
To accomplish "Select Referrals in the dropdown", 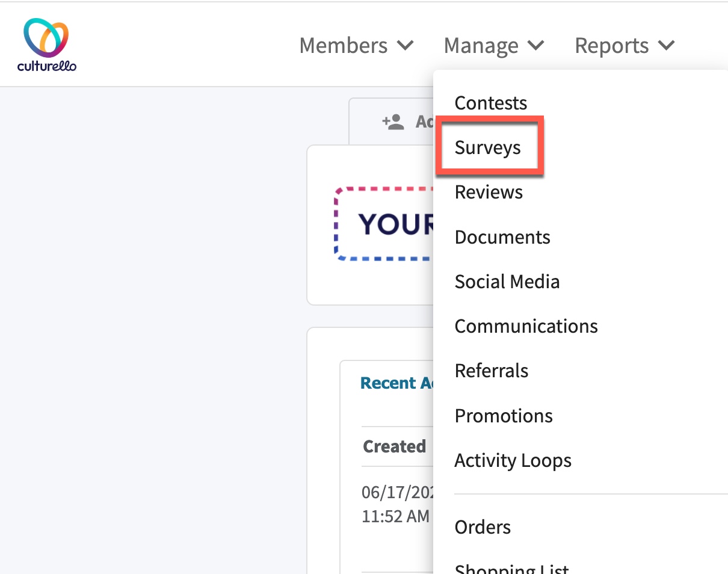I will (492, 371).
